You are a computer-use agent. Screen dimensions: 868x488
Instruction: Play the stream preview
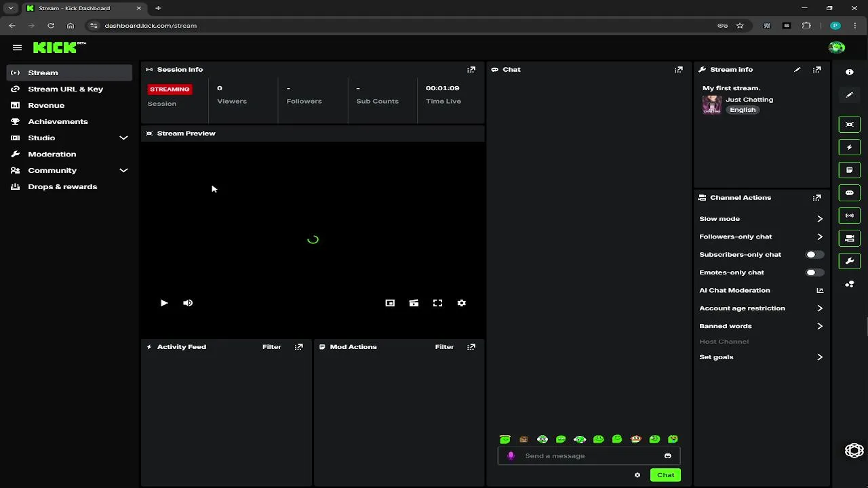pos(164,303)
